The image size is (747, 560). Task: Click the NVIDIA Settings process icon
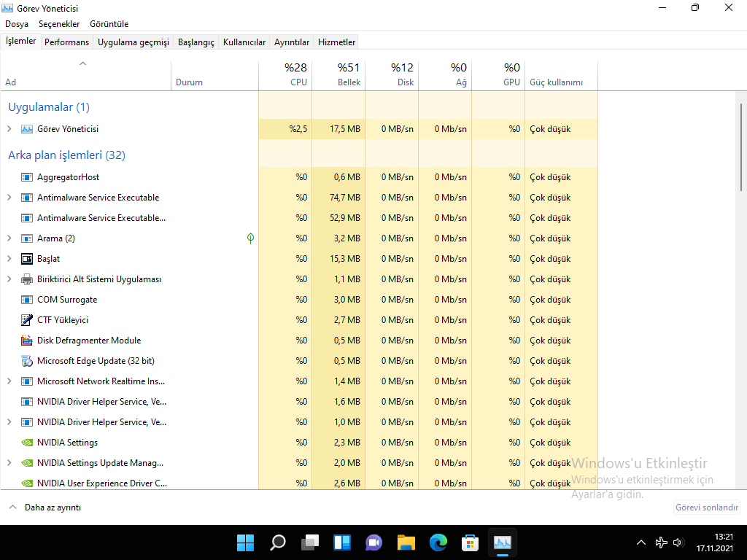27,443
